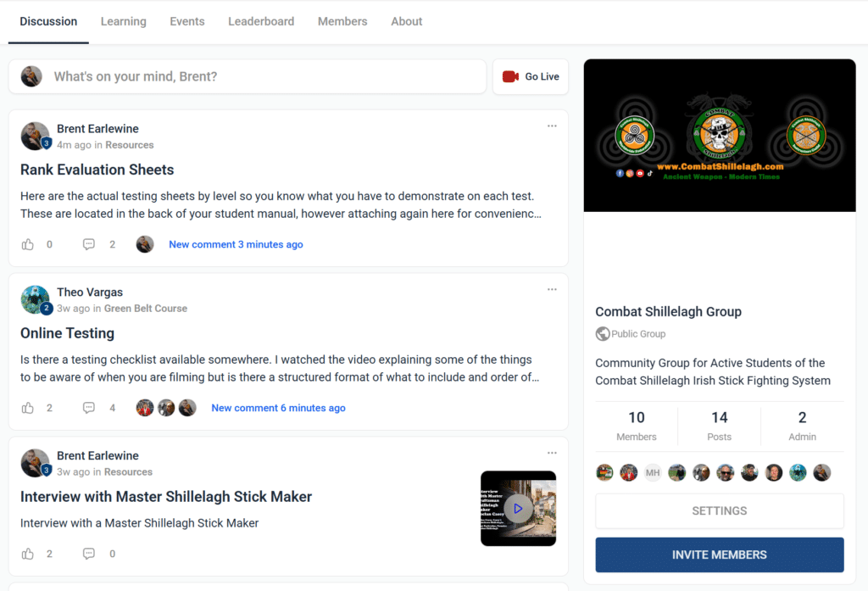Open the 'New comment 3 minutes ago' link
This screenshot has width=868, height=591.
236,244
